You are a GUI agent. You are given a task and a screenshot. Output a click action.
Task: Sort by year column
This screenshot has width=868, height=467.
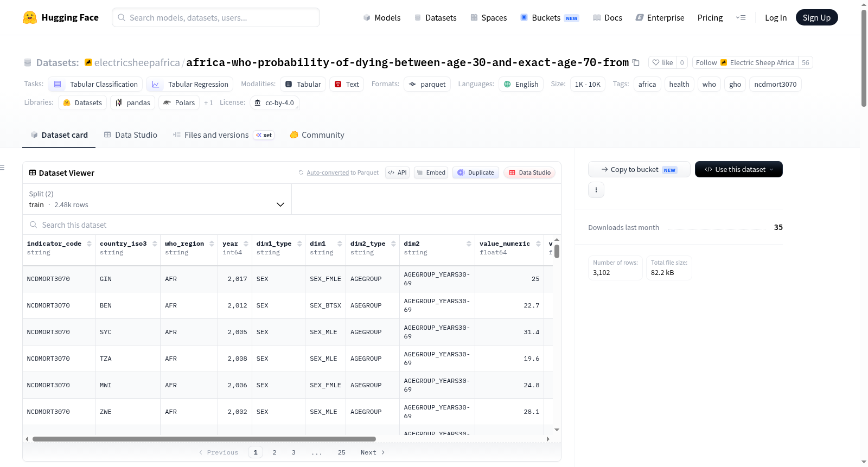246,244
